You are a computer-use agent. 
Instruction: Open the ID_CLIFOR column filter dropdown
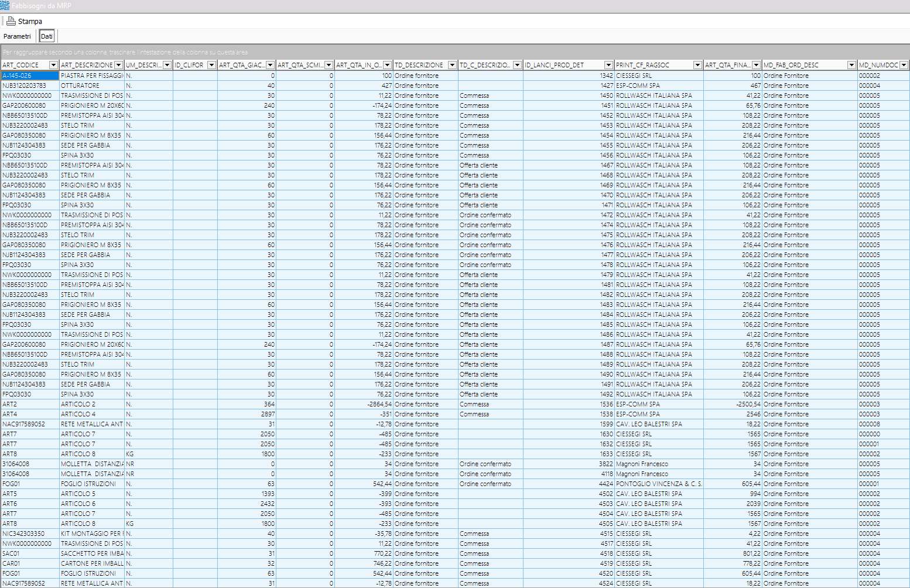point(212,65)
